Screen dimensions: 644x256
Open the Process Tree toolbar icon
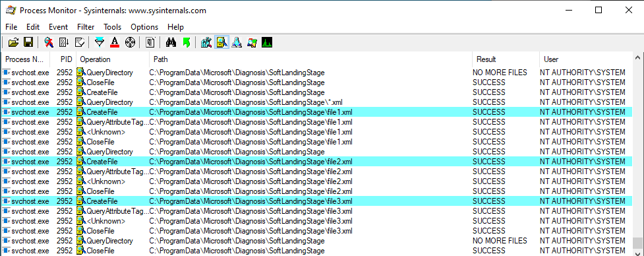pos(150,42)
